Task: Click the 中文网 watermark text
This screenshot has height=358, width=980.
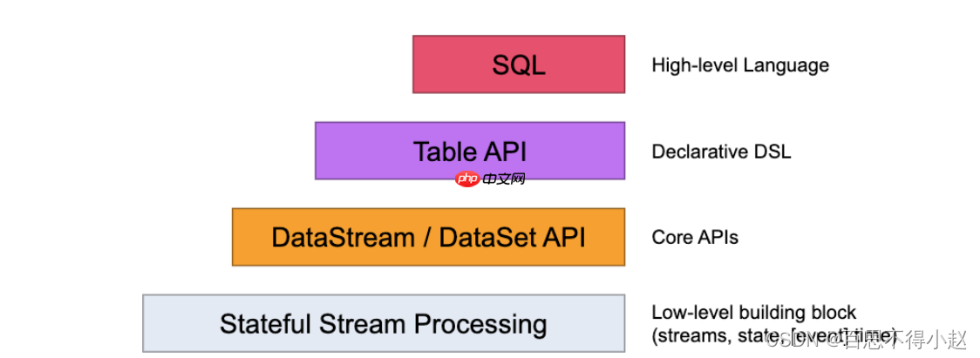Action: point(504,180)
